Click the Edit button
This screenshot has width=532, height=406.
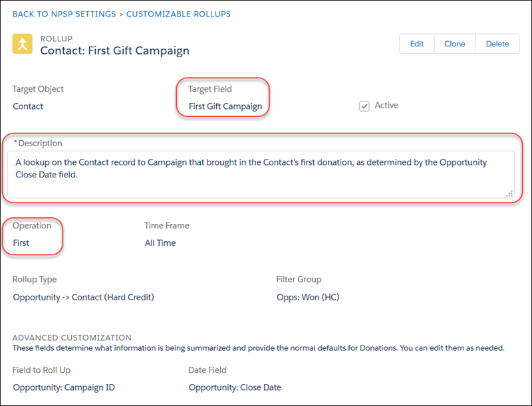pyautogui.click(x=416, y=44)
